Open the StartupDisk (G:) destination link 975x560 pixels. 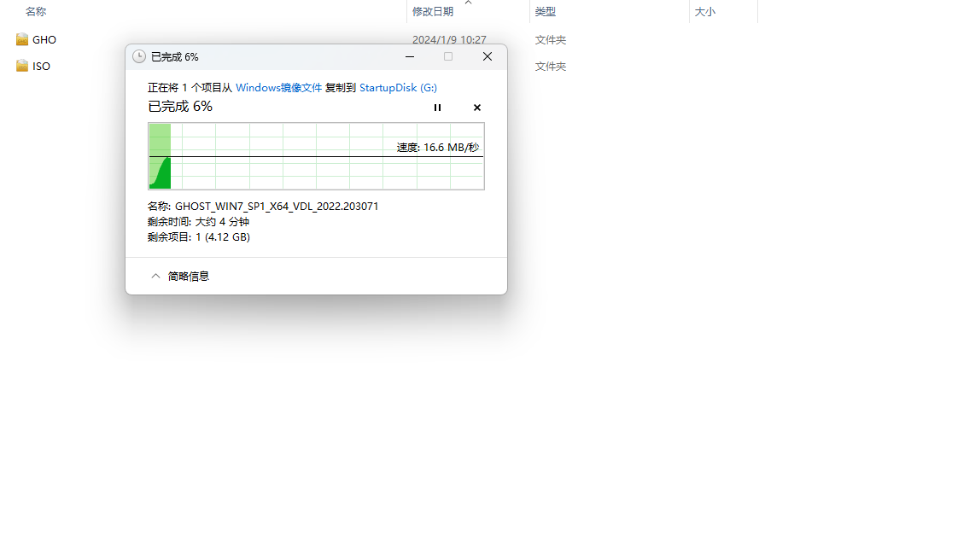pos(398,87)
